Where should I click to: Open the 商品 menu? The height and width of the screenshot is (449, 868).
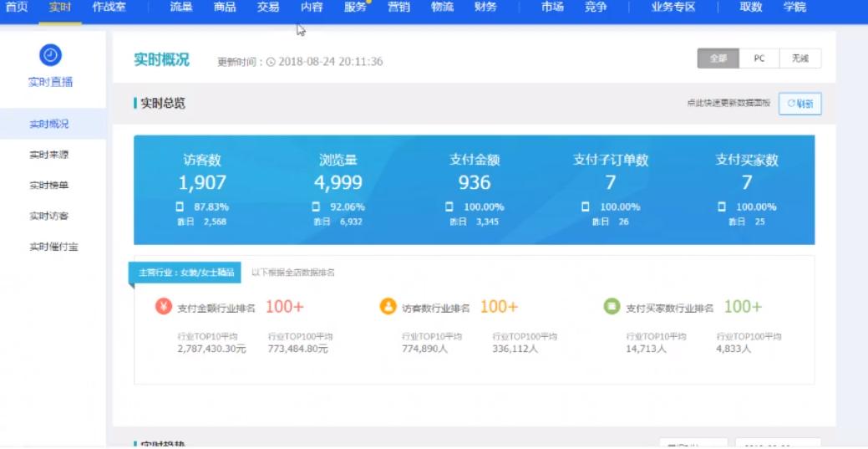[225, 8]
